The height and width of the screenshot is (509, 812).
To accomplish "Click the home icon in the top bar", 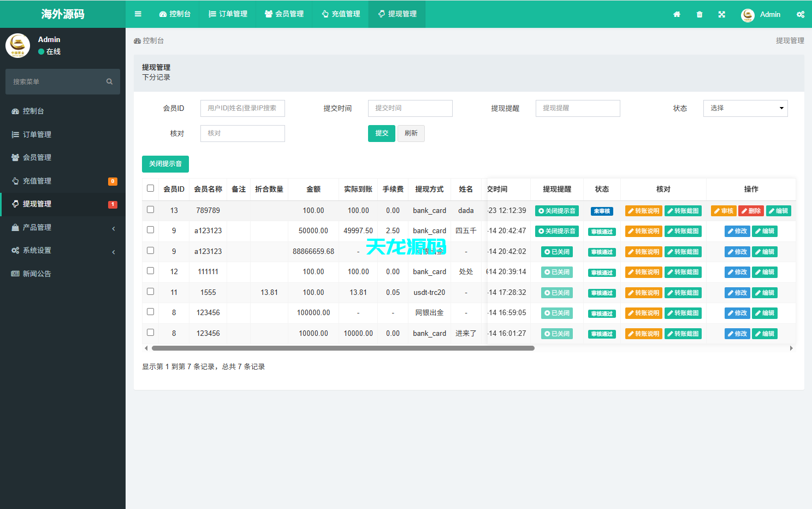I will (x=677, y=14).
